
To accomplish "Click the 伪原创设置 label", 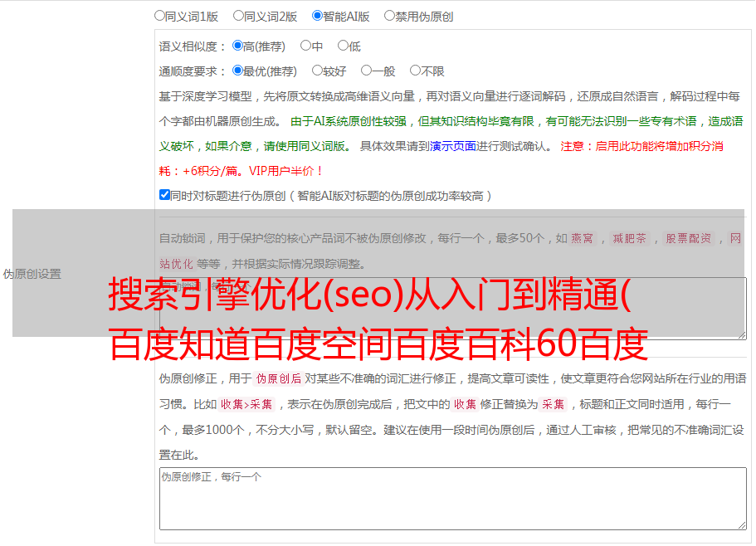I will click(x=32, y=274).
